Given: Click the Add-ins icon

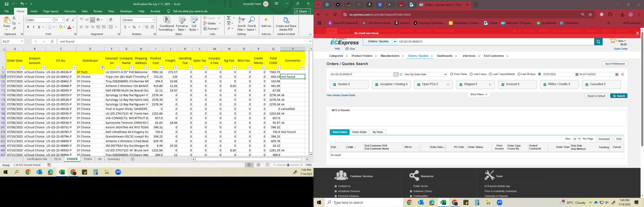Looking at the screenshot, I should (266, 22).
